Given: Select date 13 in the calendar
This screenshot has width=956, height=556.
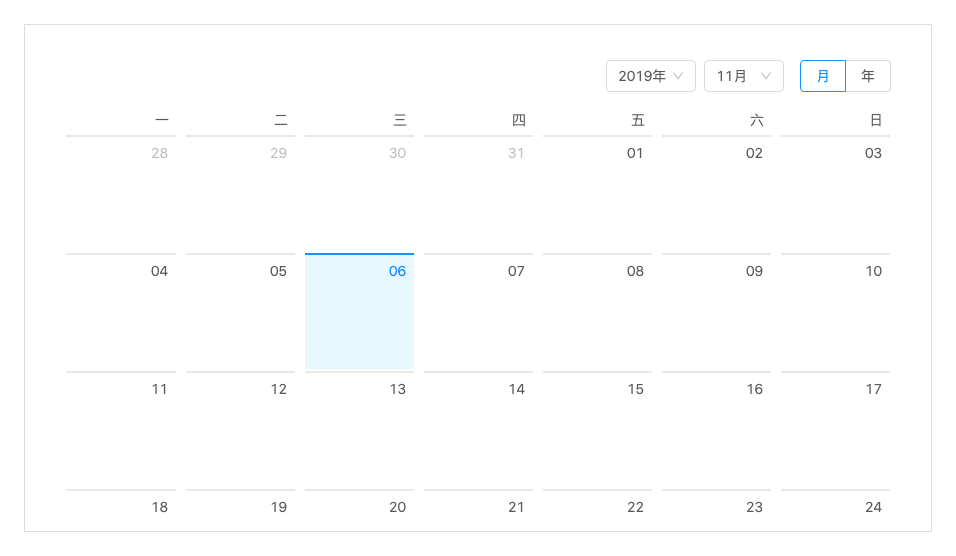Looking at the screenshot, I should coord(359,429).
